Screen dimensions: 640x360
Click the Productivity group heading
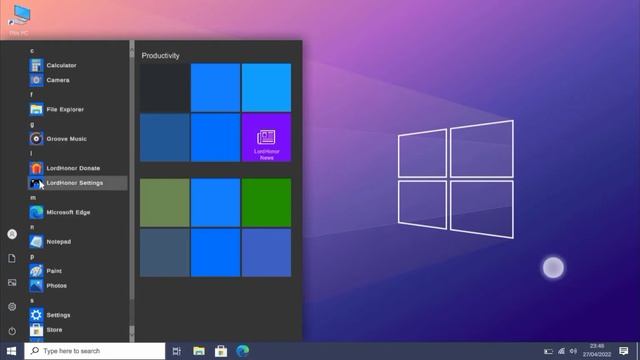pyautogui.click(x=160, y=56)
